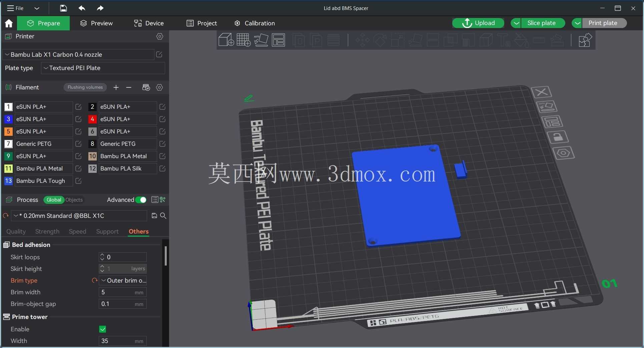Screen dimensions: 644x348
Task: Add a new plate using toolbar icon
Action: point(243,40)
